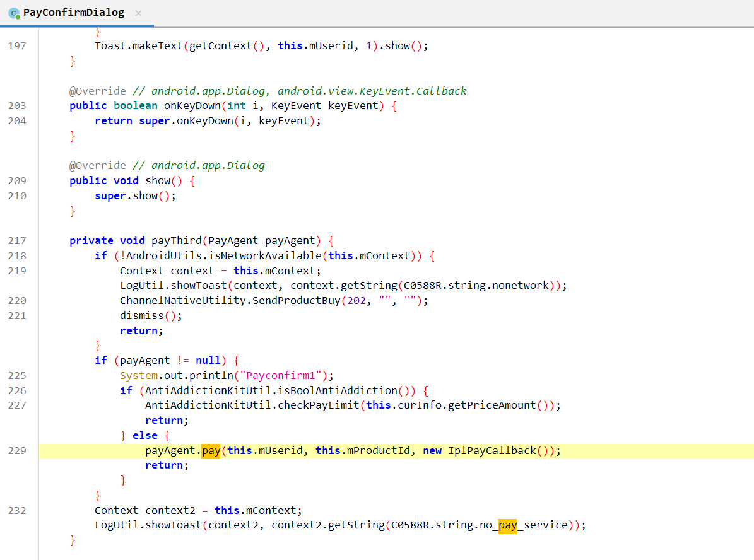754x560 pixels.
Task: Click line number 217 in the gutter
Action: pos(17,240)
